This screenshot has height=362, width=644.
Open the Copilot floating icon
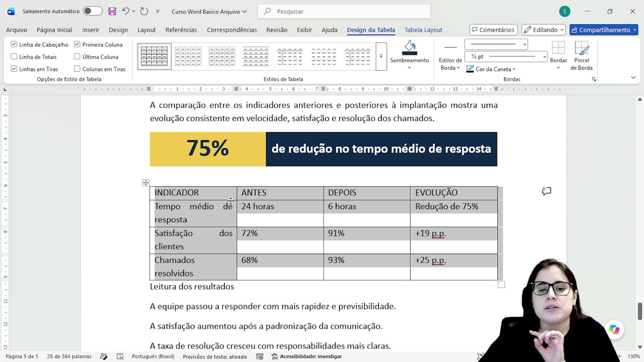coord(614,329)
